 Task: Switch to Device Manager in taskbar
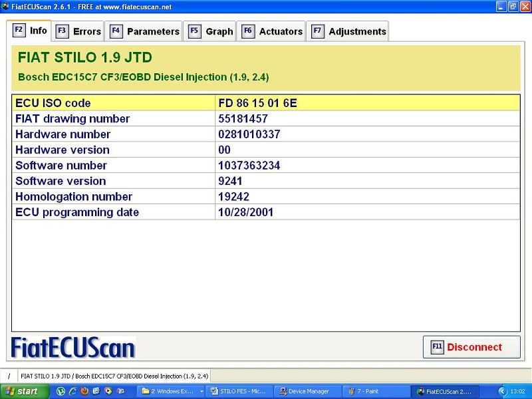coord(307,392)
